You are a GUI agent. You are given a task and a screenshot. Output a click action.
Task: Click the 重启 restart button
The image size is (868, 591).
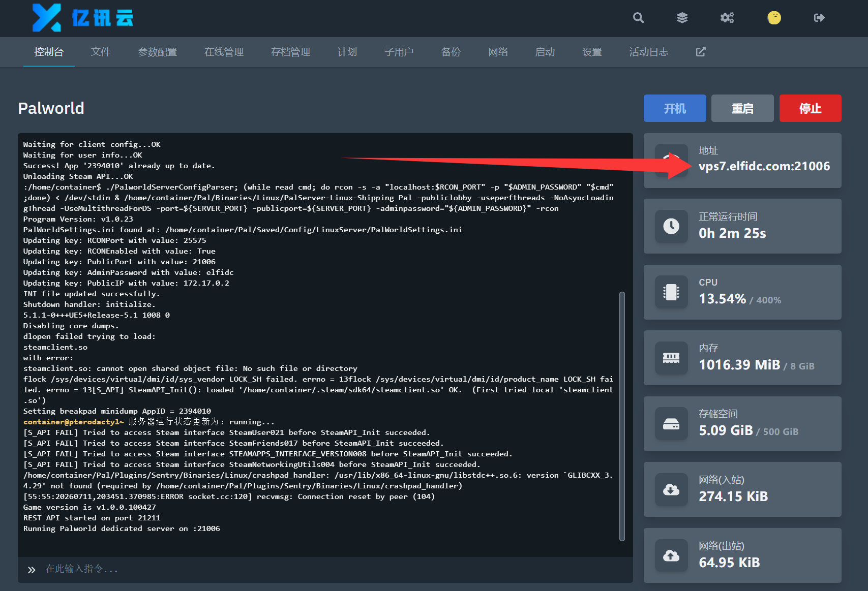pyautogui.click(x=742, y=108)
